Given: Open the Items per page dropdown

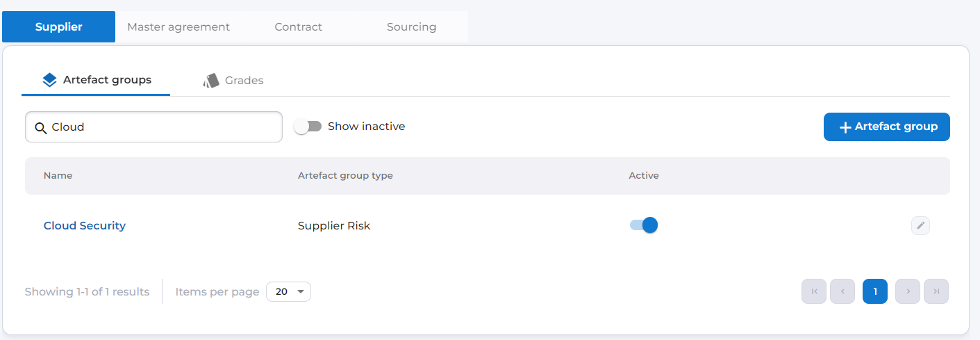Looking at the screenshot, I should click(288, 292).
